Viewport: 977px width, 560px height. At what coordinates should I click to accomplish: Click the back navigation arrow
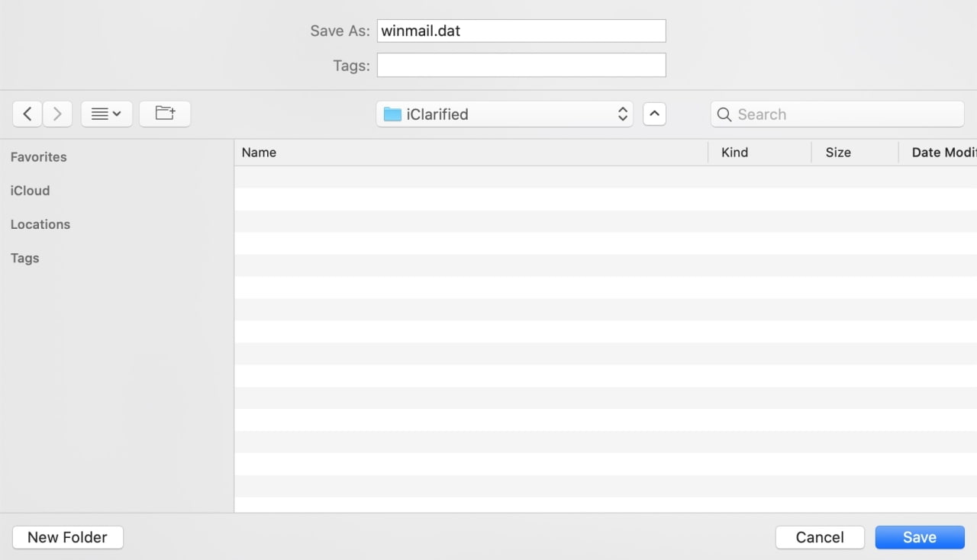coord(27,113)
